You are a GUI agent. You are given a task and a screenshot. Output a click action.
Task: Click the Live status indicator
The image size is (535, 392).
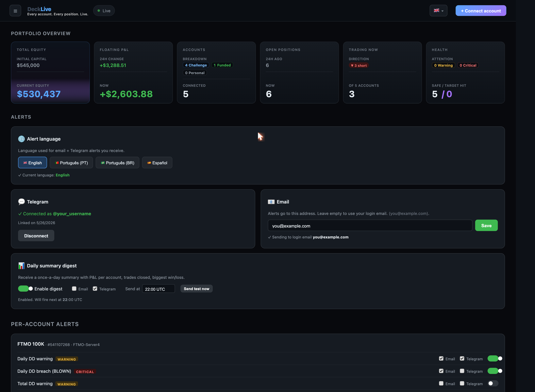click(x=104, y=11)
